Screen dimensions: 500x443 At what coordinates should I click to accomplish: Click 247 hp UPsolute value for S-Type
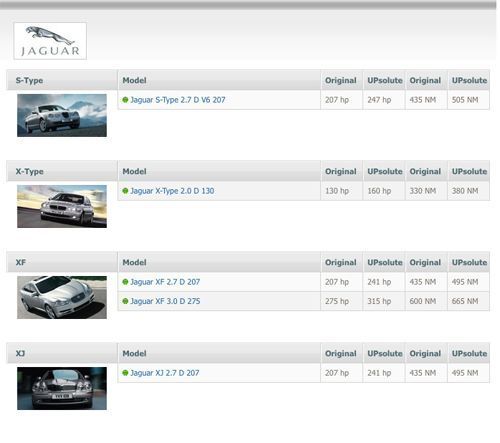click(379, 100)
